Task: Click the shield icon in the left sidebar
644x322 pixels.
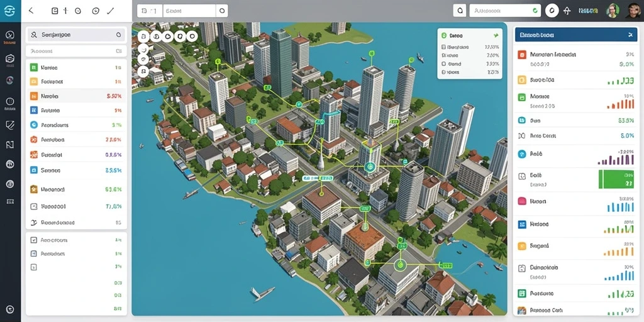Action: [x=10, y=125]
